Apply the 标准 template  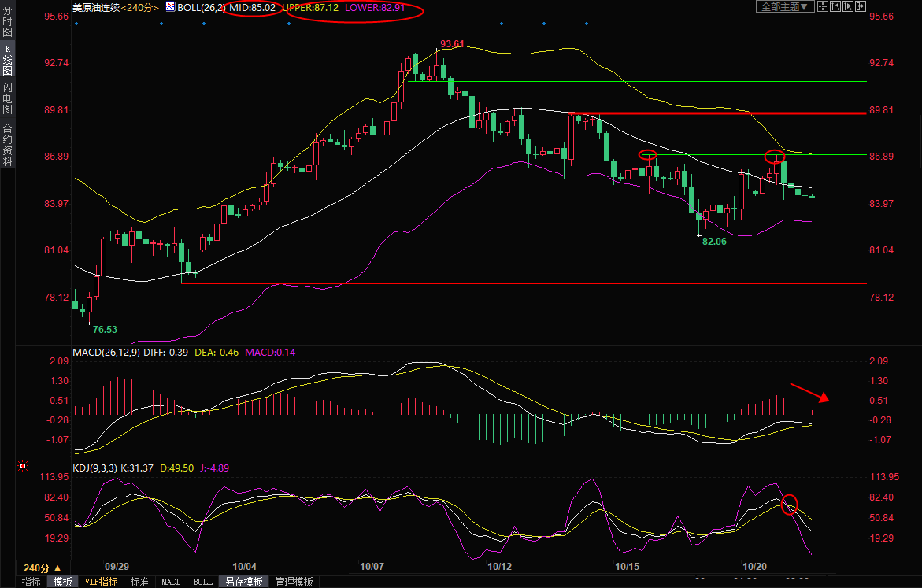(139, 582)
